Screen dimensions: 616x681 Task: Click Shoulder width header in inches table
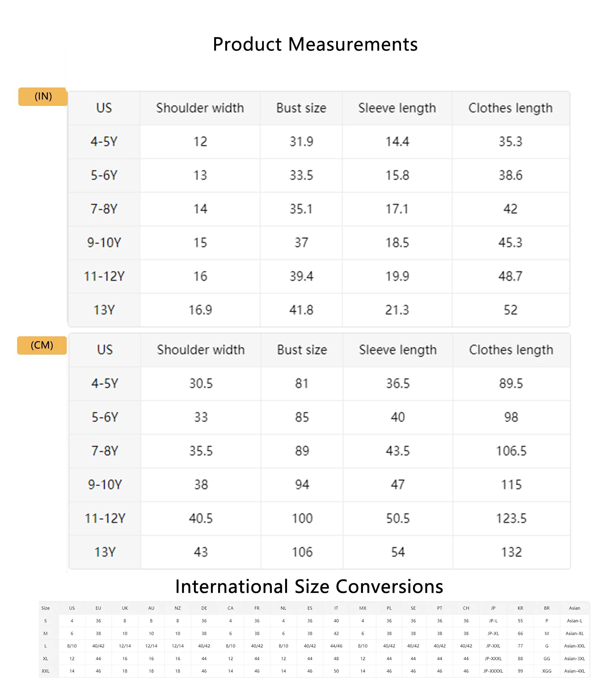pyautogui.click(x=200, y=108)
